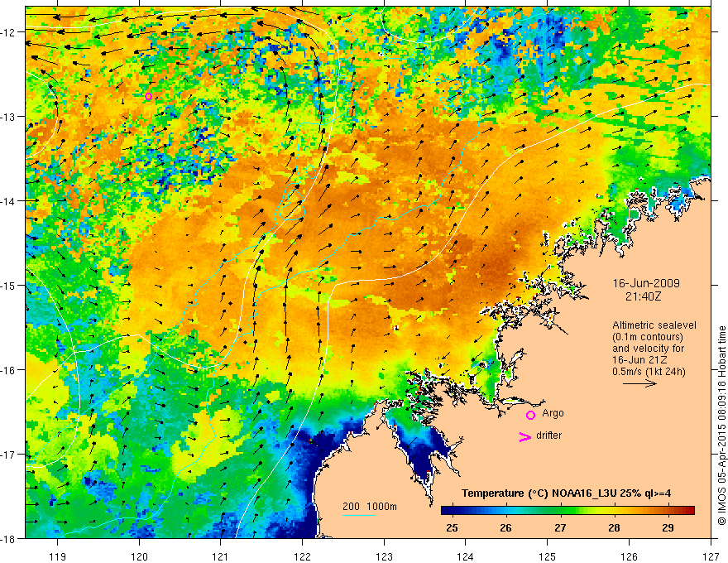Click latitude axis label -12
Screen dimensions: 728x563
[10, 32]
